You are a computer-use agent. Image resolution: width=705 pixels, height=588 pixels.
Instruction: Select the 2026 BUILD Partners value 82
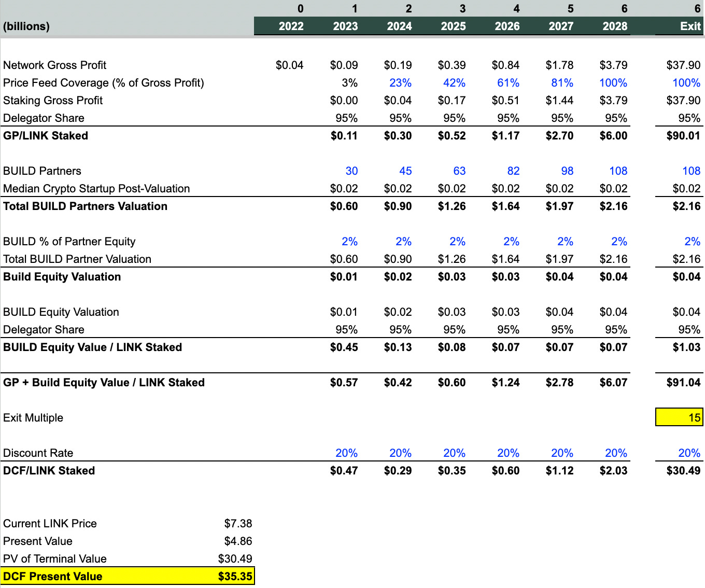tap(513, 171)
